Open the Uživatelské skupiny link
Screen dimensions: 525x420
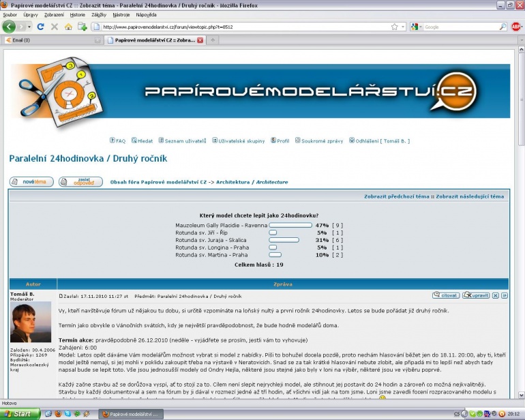(x=241, y=141)
